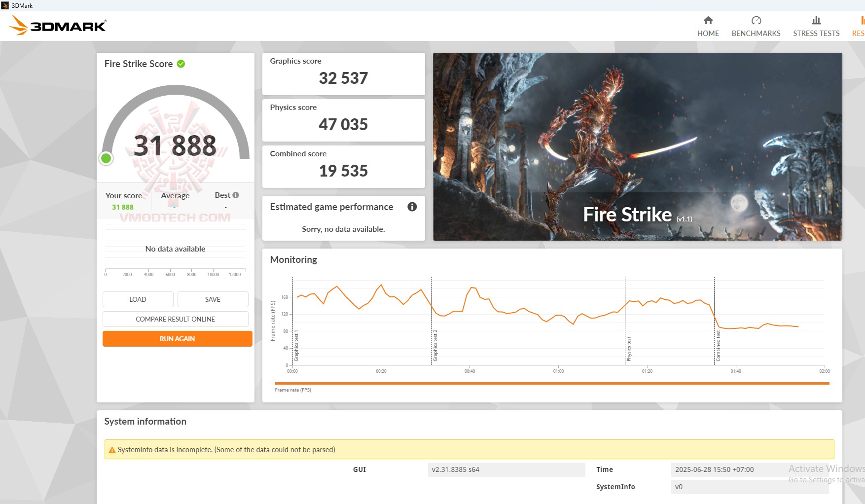The image size is (865, 504).
Task: Click the 3DMark icon in the title bar
Action: [4, 5]
